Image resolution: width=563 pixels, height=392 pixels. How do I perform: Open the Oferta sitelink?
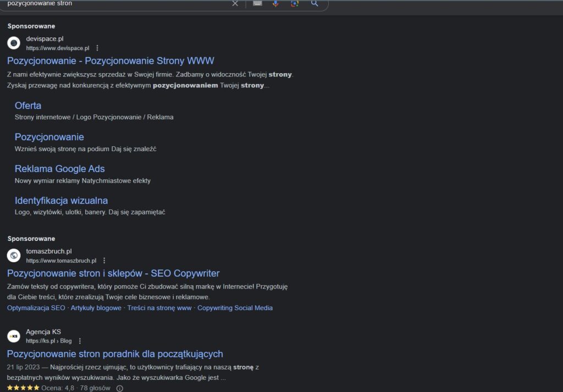(28, 106)
